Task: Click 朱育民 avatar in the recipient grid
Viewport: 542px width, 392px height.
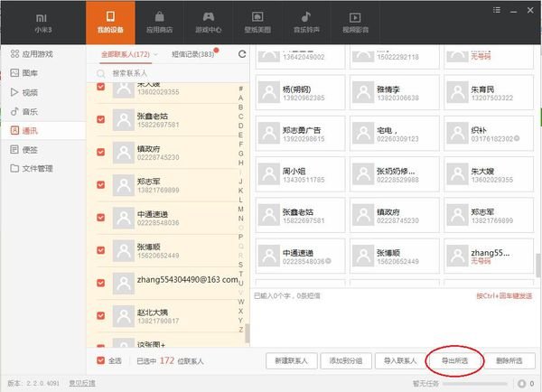Action: click(x=457, y=92)
